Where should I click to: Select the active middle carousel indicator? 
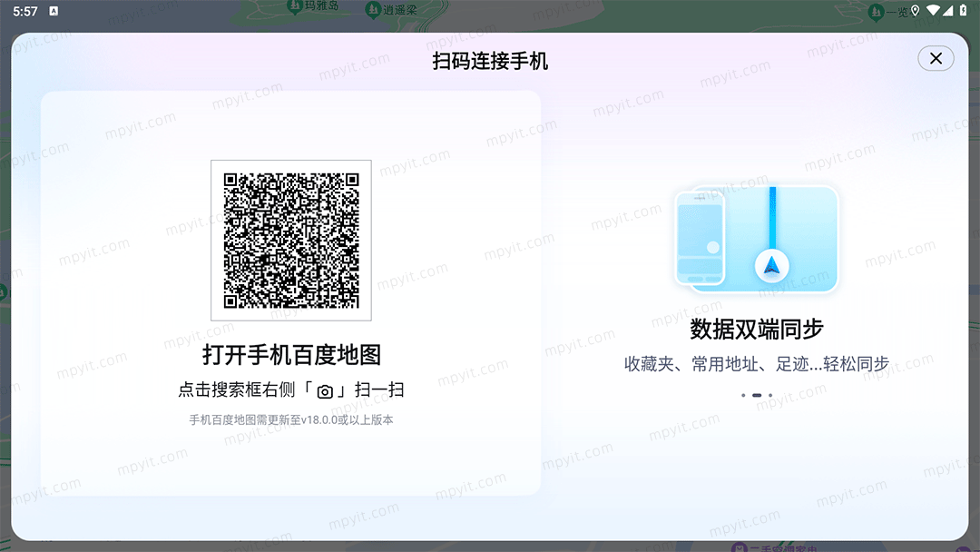pos(757,395)
